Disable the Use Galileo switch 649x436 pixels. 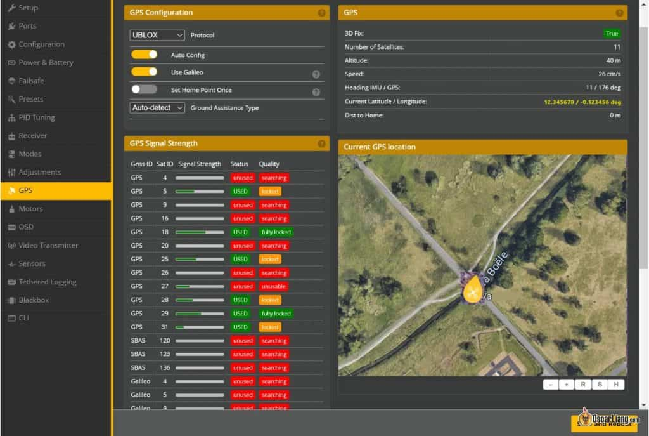pos(144,72)
